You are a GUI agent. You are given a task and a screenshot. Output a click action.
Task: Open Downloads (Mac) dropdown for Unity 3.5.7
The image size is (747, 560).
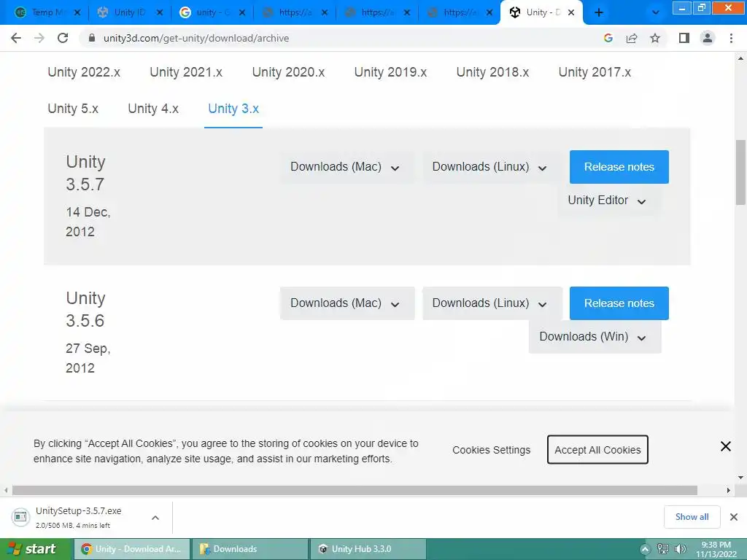[347, 167]
